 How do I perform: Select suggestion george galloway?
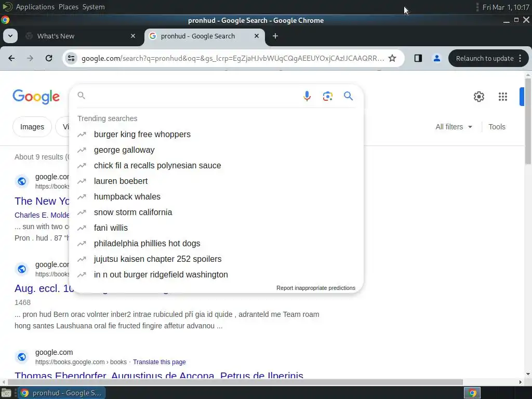pyautogui.click(x=216, y=150)
